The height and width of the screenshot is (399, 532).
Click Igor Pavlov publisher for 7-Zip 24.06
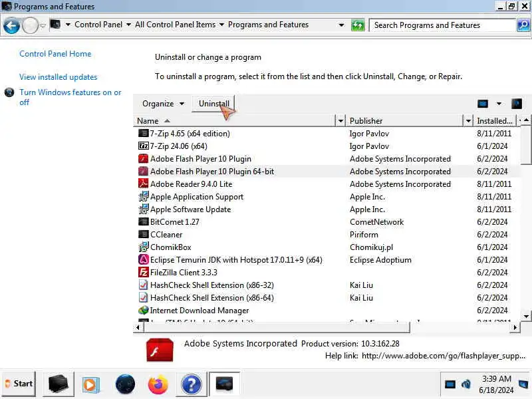[x=369, y=146]
